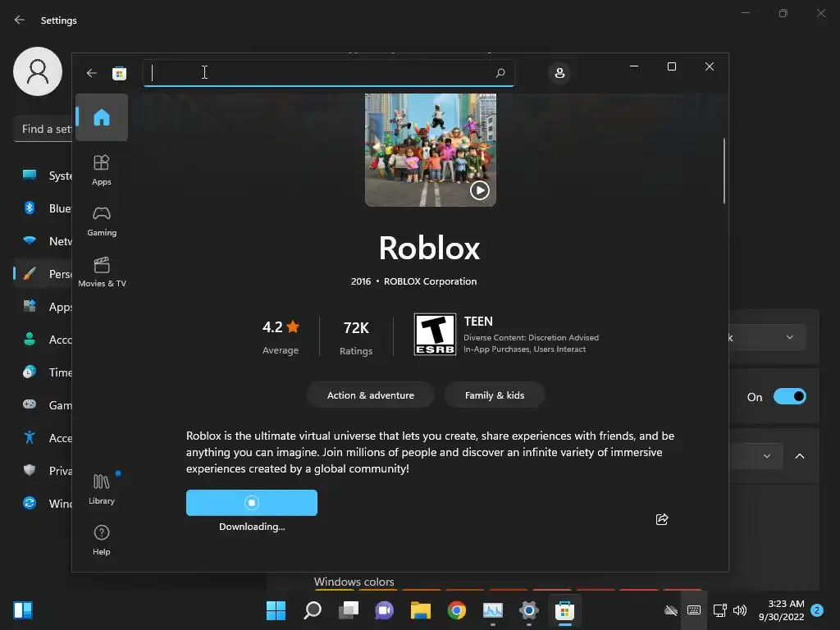The width and height of the screenshot is (840, 630).
Task: Open Movies & TV in Store sidebar
Action: click(102, 272)
